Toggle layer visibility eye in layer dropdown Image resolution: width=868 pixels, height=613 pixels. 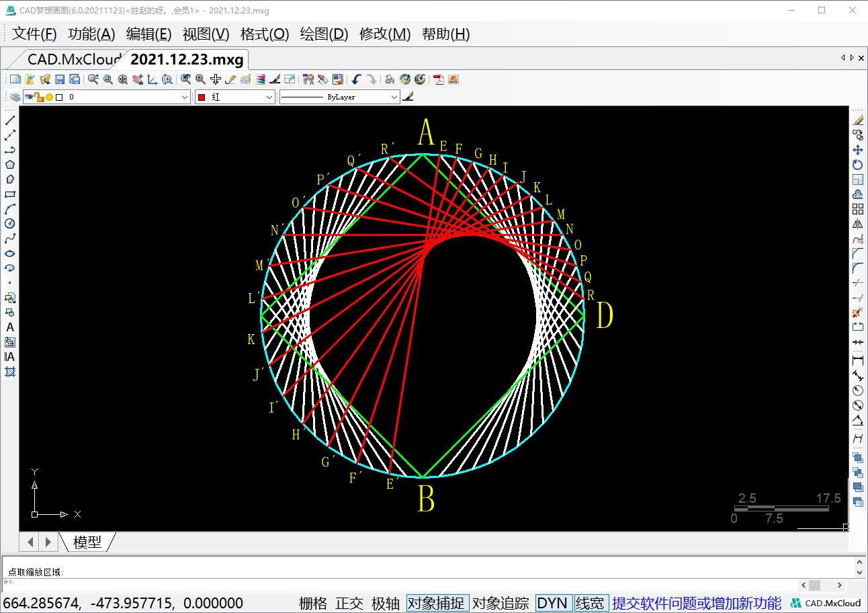pos(29,97)
